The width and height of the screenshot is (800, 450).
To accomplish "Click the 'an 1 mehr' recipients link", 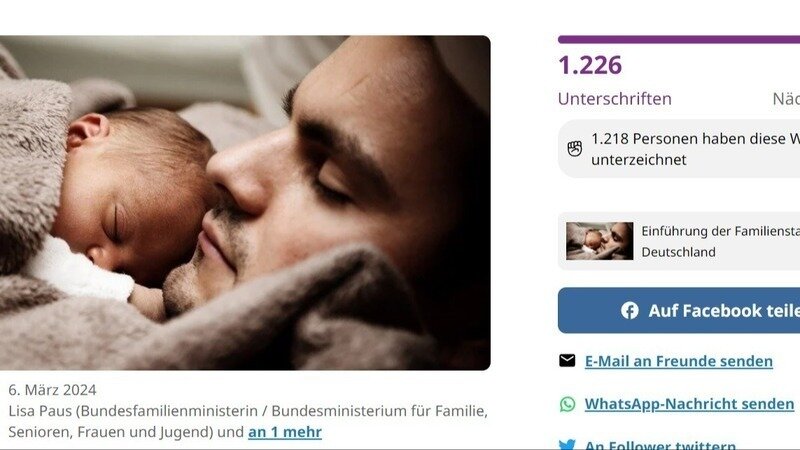I will (x=285, y=432).
